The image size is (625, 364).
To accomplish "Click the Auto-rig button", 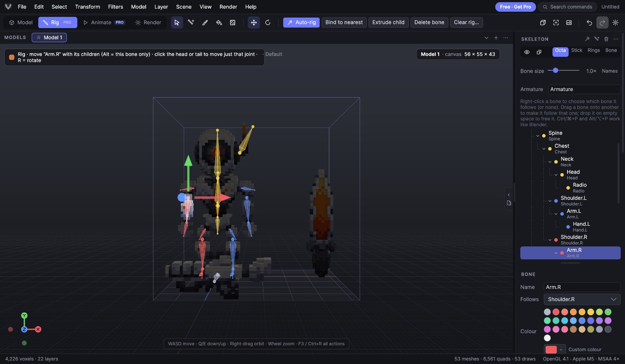I will click(302, 23).
